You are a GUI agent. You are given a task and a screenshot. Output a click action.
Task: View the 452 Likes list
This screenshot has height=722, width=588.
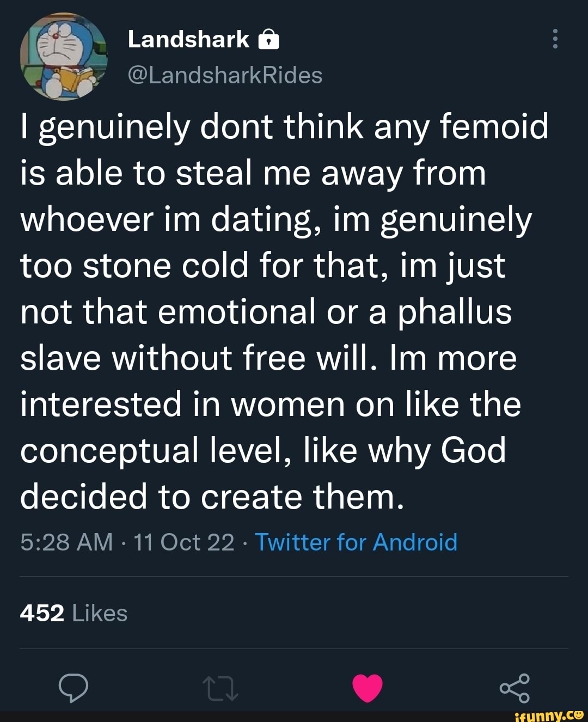(x=73, y=612)
